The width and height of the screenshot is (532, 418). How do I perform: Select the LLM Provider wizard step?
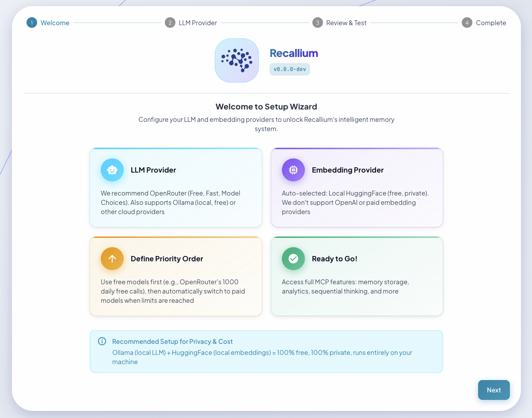198,22
